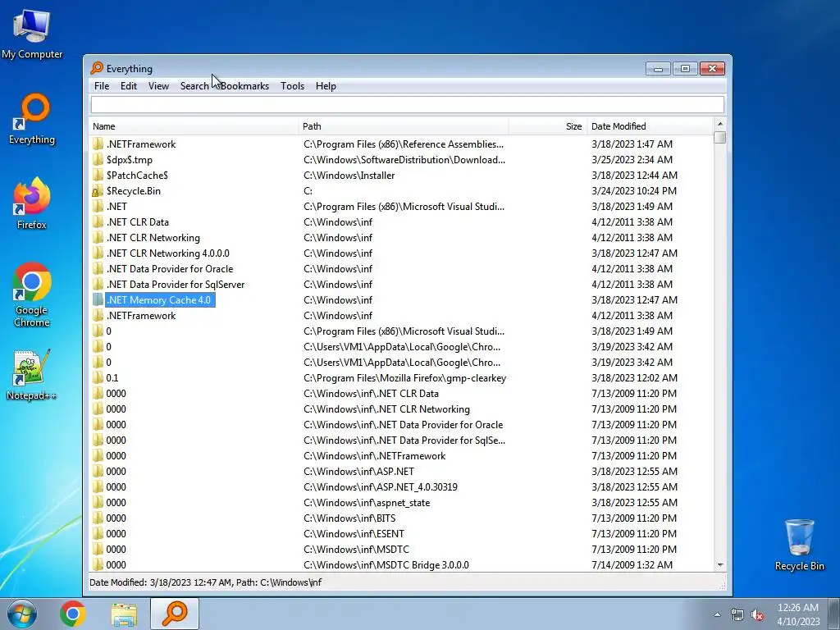Open the Tools menu
This screenshot has width=840, height=630.
pos(293,85)
